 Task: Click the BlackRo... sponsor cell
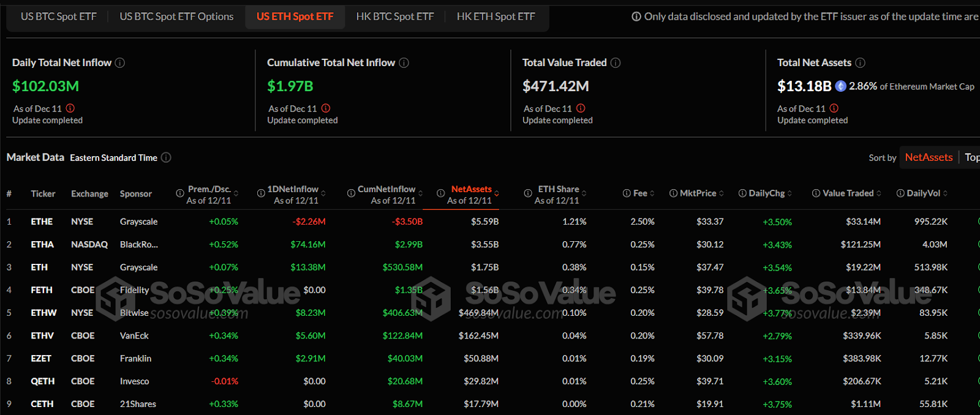click(x=139, y=244)
